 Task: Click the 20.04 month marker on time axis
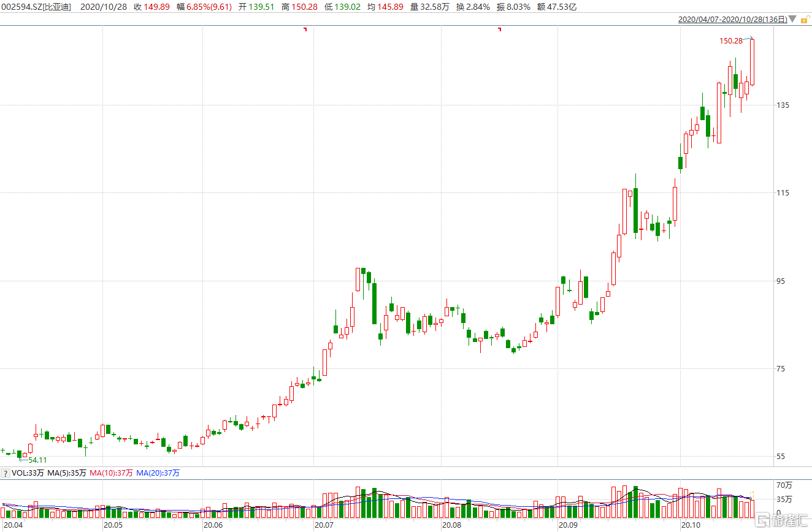click(x=13, y=525)
